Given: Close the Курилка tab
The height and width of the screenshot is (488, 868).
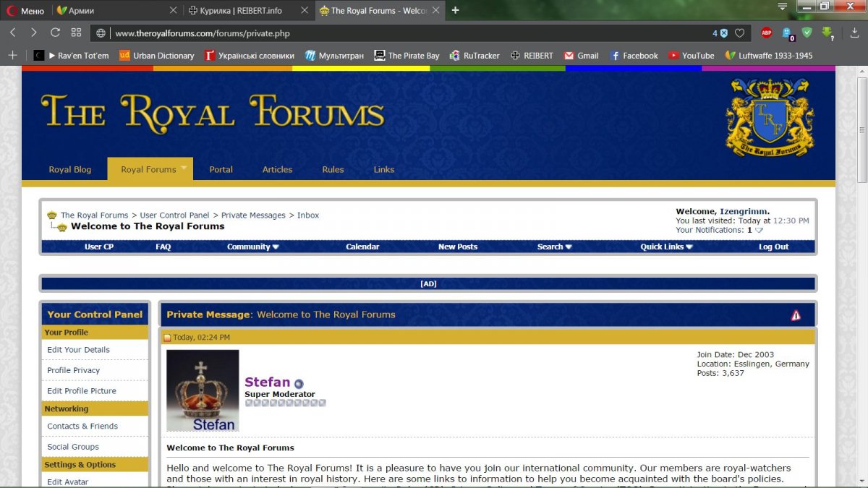Looking at the screenshot, I should coord(305,11).
